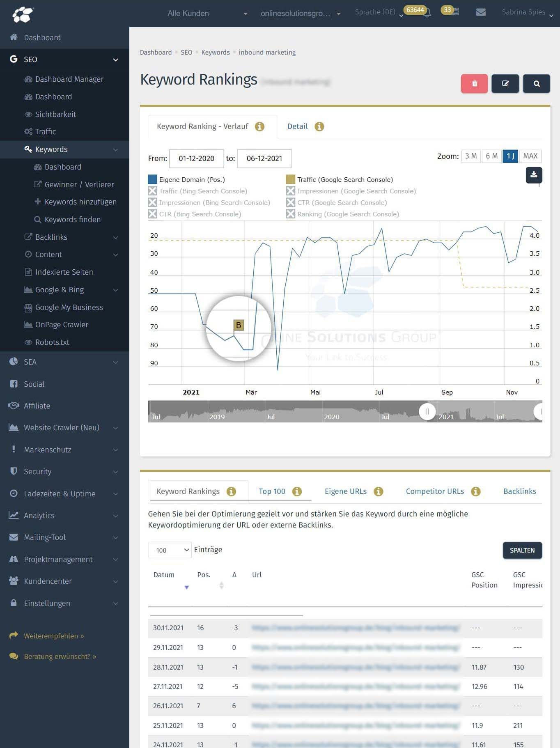Open Traffic in the SEO menu
The width and height of the screenshot is (560, 748).
click(x=45, y=131)
